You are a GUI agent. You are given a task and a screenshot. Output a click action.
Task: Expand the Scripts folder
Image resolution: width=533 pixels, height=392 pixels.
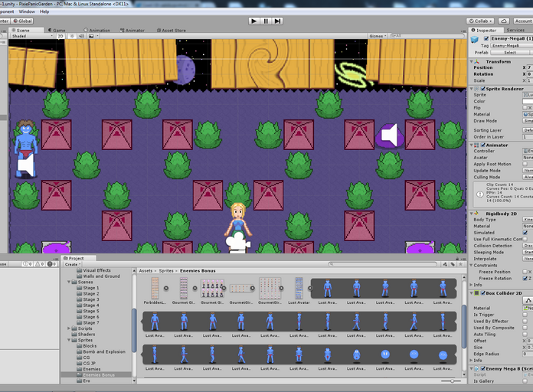coord(69,328)
